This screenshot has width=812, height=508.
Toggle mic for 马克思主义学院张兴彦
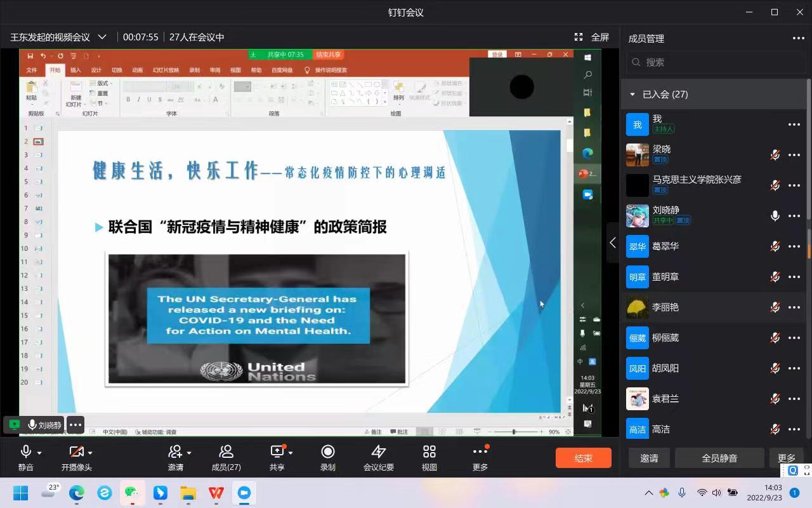775,185
